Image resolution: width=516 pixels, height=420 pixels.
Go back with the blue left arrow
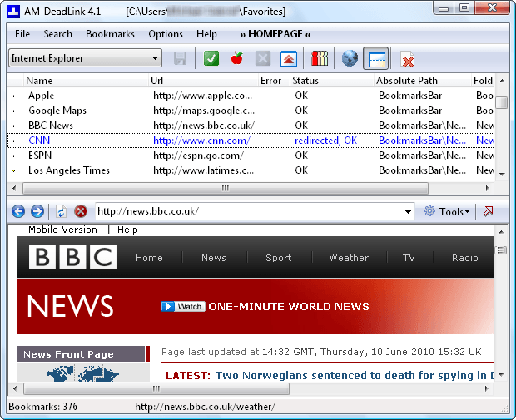pyautogui.click(x=18, y=211)
